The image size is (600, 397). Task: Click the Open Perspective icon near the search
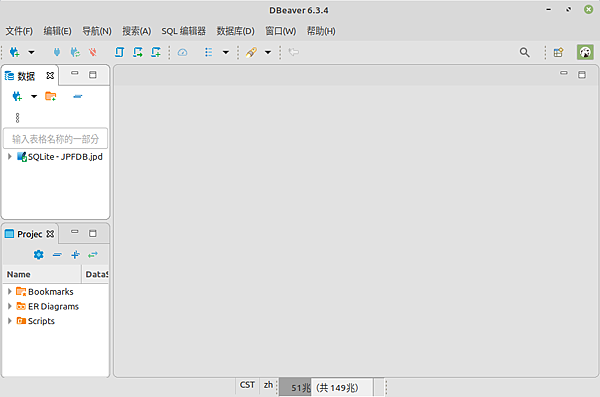tap(558, 52)
